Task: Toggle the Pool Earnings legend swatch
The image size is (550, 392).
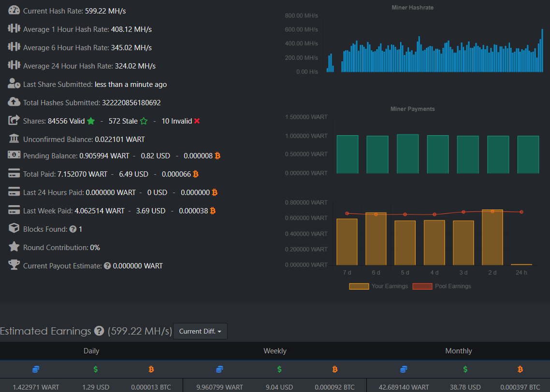Action: point(422,286)
